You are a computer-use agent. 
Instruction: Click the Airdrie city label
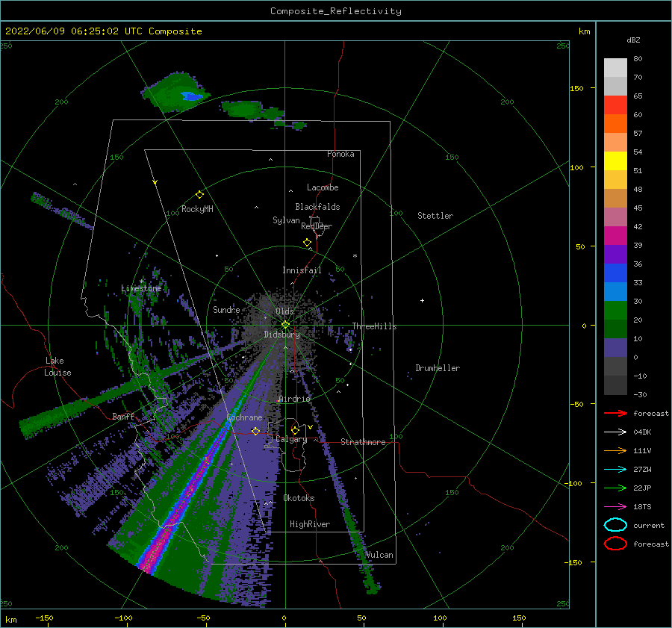[294, 399]
